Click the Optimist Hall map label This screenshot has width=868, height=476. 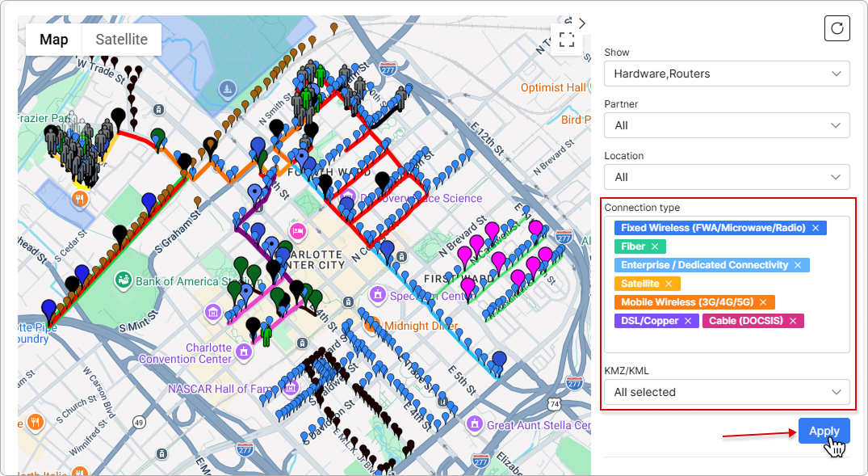tap(552, 87)
